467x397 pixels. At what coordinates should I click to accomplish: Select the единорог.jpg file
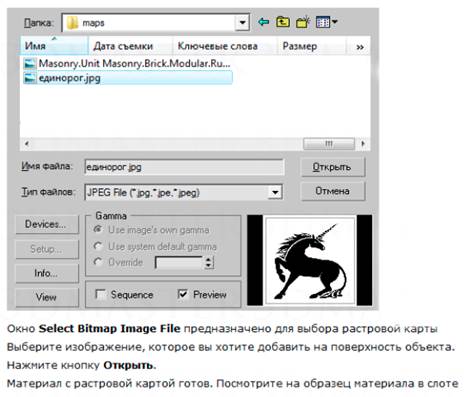pos(127,78)
